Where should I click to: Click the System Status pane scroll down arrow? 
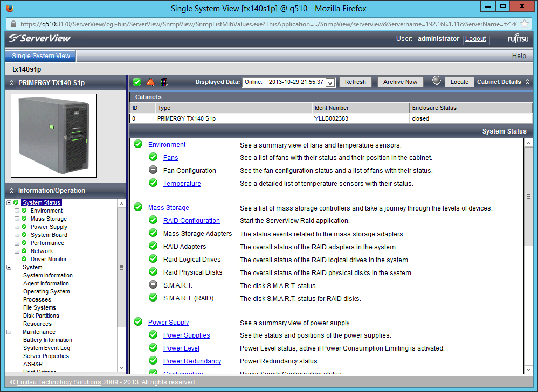click(528, 369)
